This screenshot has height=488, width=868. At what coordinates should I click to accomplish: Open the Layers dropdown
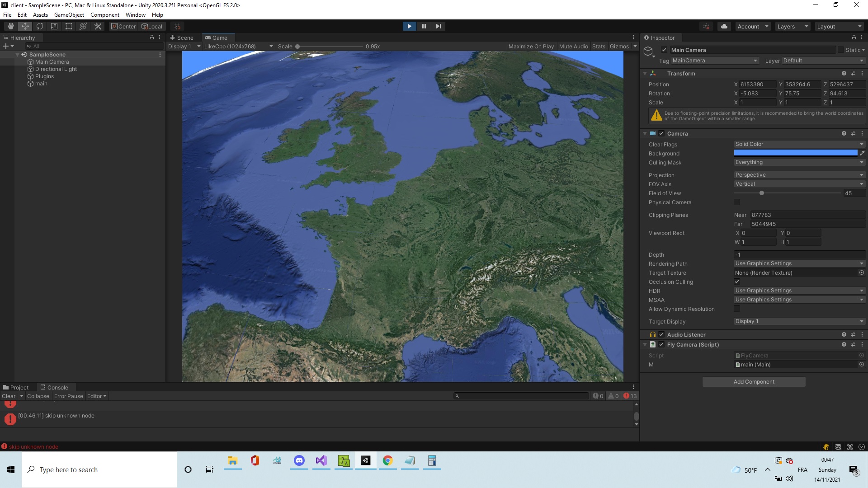(x=792, y=26)
